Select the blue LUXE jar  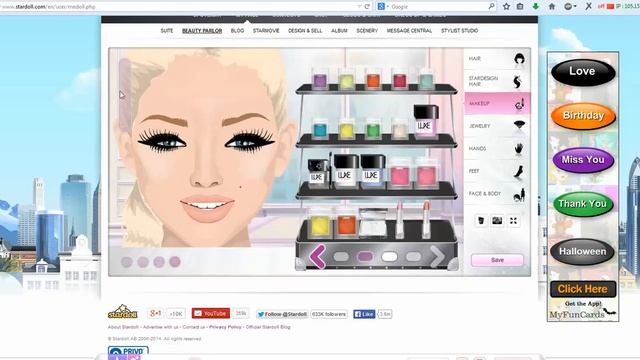point(373,171)
